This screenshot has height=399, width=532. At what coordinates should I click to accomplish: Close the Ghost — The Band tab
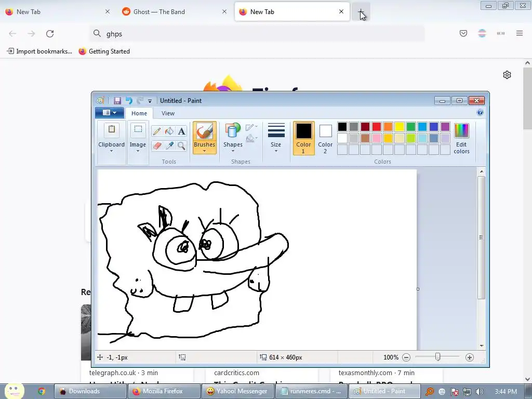[x=224, y=11]
